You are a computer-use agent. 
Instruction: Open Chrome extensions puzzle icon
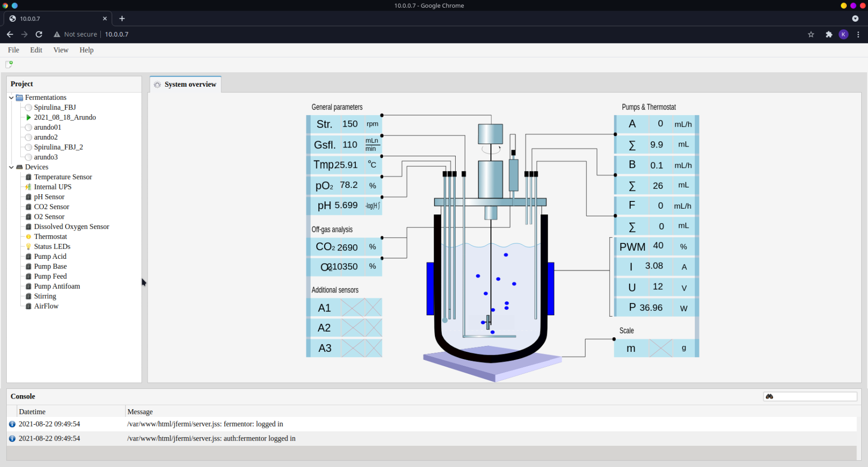click(x=829, y=34)
